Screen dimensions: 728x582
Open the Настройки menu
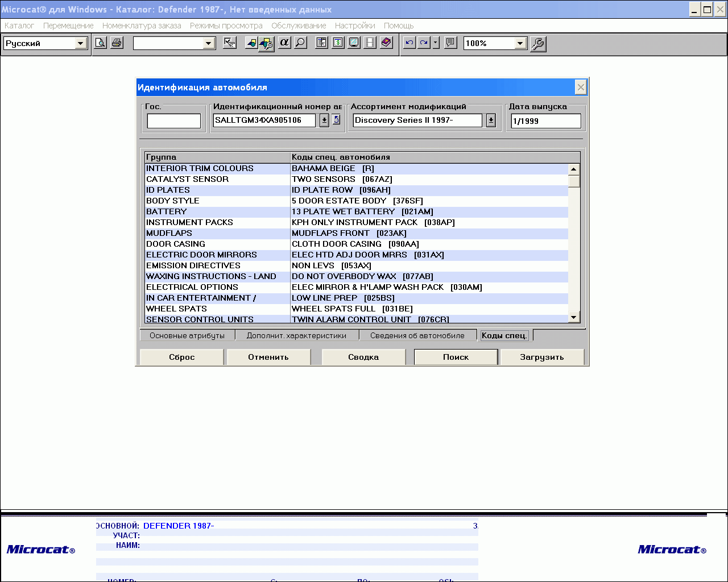tap(355, 26)
